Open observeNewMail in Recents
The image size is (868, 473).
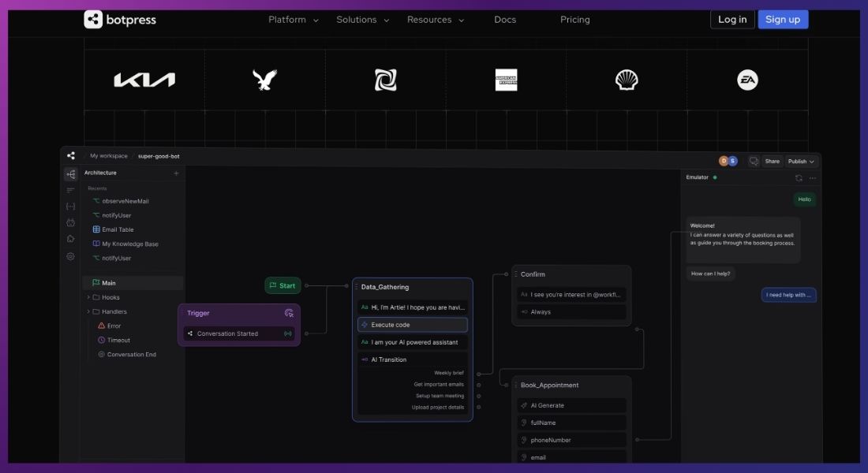[121, 201]
